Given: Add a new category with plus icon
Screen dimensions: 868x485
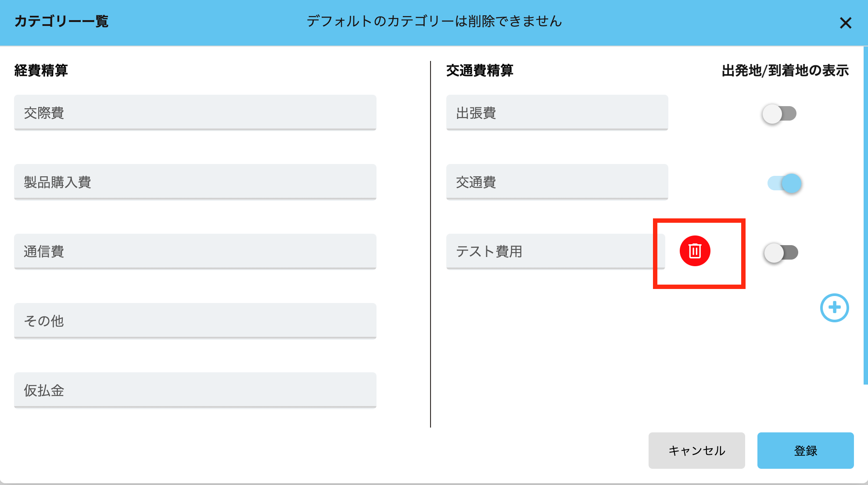Looking at the screenshot, I should tap(834, 308).
